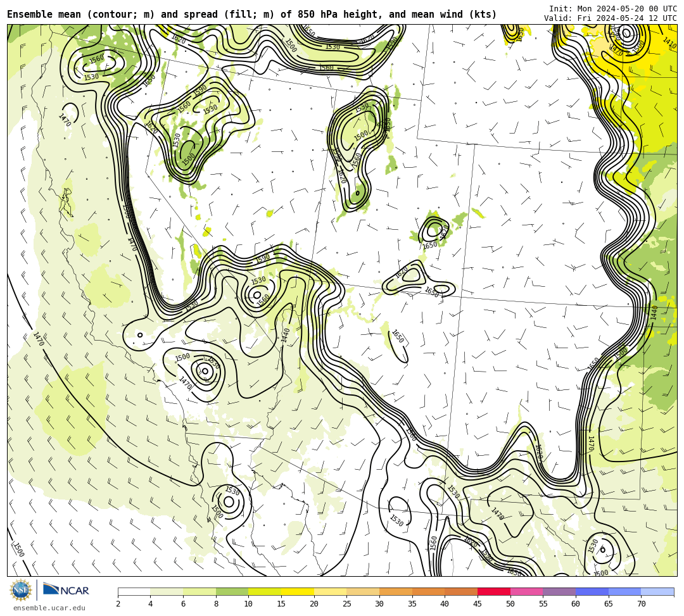Click the white 2-4 m color swatch

click(x=134, y=591)
